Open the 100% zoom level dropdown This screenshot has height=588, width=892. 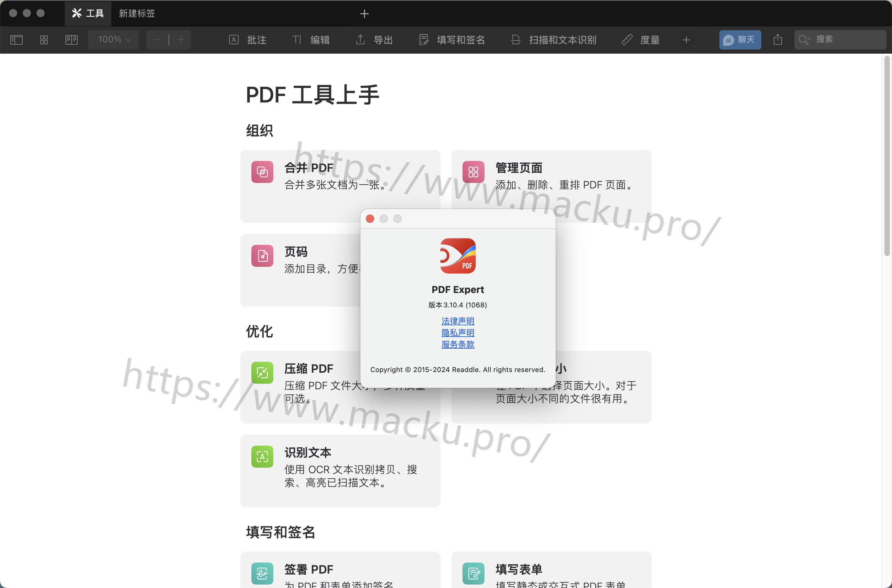(113, 40)
